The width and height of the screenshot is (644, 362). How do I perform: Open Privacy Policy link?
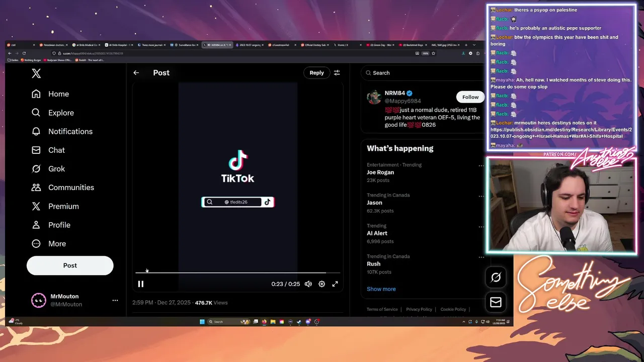coord(419,309)
